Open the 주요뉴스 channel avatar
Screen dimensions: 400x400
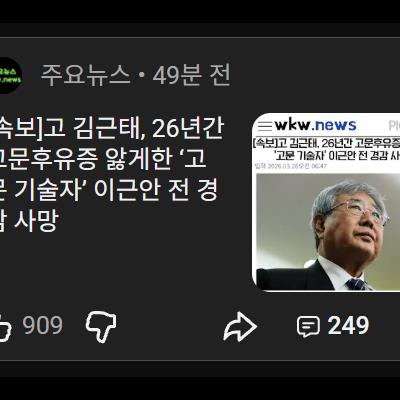pyautogui.click(x=10, y=75)
